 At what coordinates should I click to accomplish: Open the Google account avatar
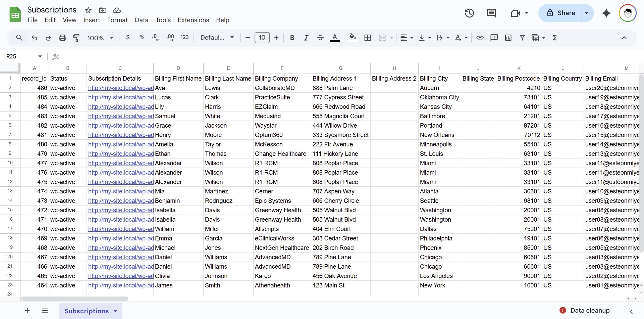point(628,13)
